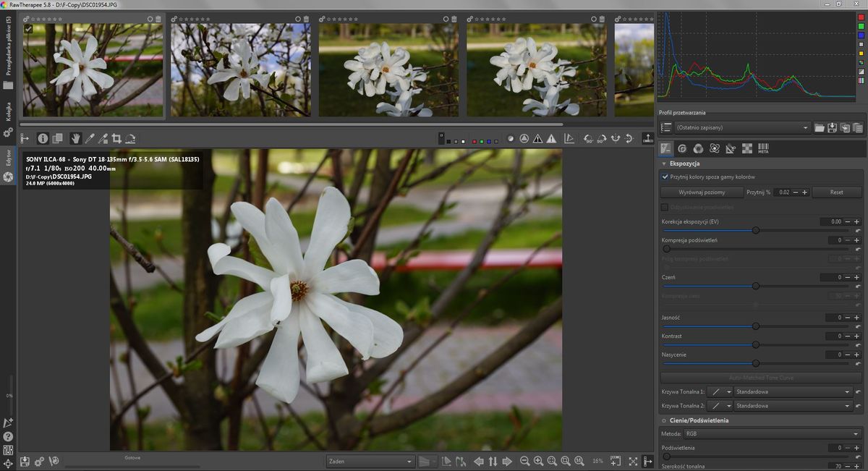Save current image icon in bottom toolbar
868x471 pixels.
(25, 461)
